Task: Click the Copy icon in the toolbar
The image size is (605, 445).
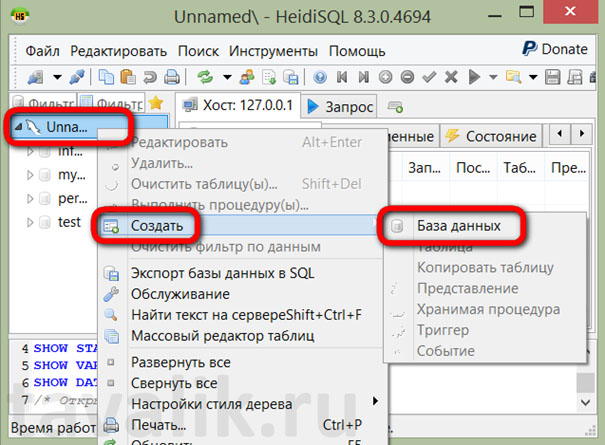Action: tap(106, 77)
